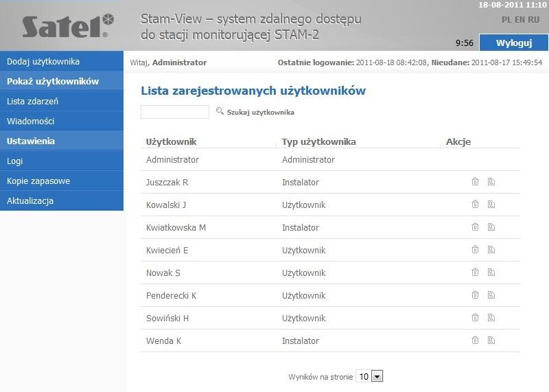Go to Aktualizacja page
This screenshot has height=392, width=549.
tap(62, 201)
